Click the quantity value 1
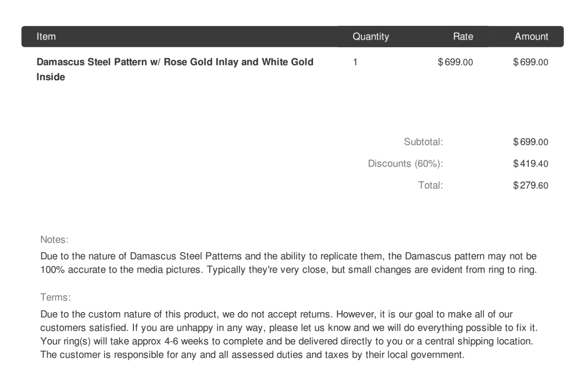Viewport: 586px width, 392px height. (x=355, y=62)
